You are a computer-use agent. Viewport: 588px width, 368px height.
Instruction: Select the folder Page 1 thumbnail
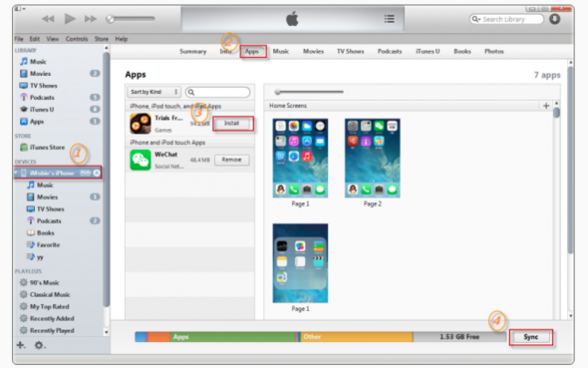point(300,263)
